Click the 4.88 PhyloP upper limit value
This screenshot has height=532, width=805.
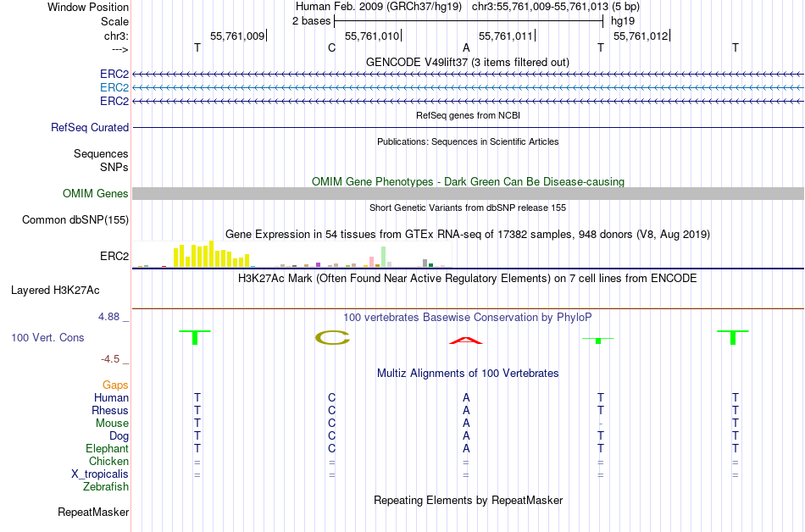(x=108, y=317)
